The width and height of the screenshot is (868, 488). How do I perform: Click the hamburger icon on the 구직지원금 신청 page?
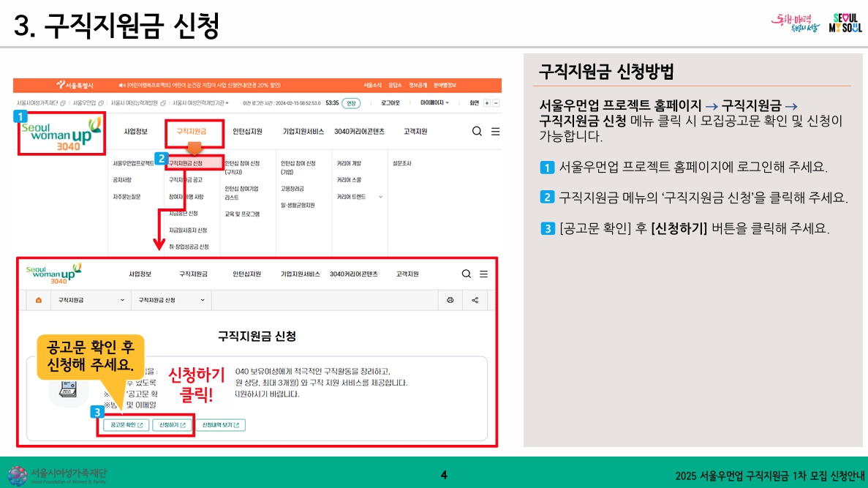tap(484, 274)
